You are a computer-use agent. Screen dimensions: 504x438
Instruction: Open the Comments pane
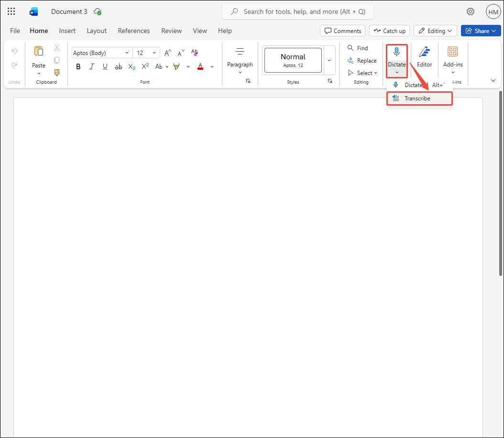pyautogui.click(x=343, y=31)
